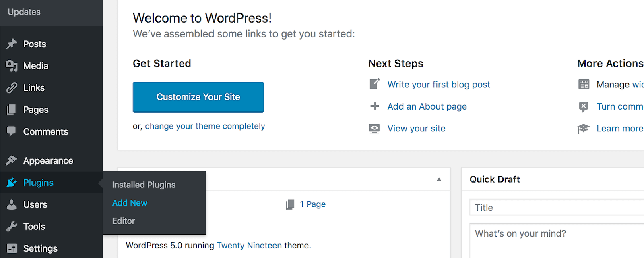The image size is (644, 258).
Task: Click the Plugins plug icon
Action: click(x=12, y=182)
